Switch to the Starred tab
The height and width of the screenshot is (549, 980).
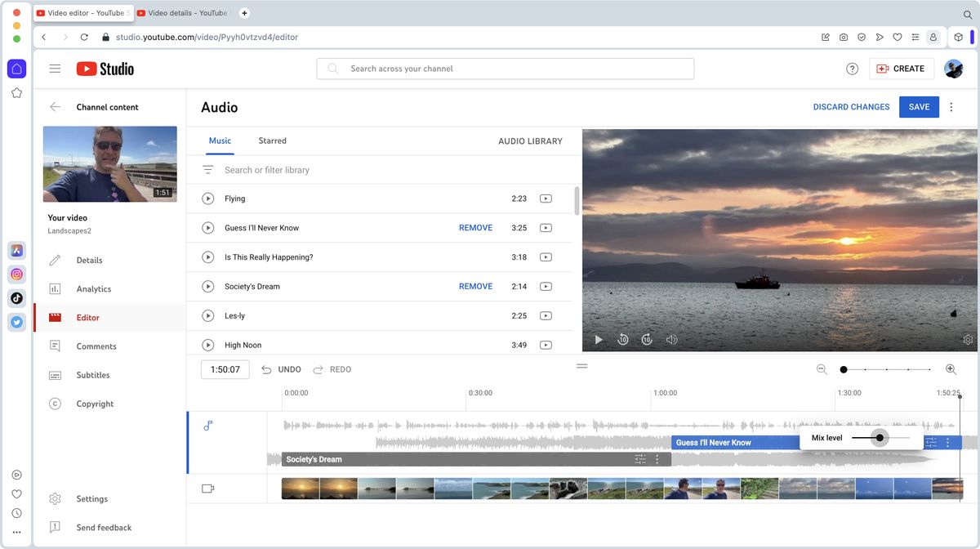coord(272,141)
